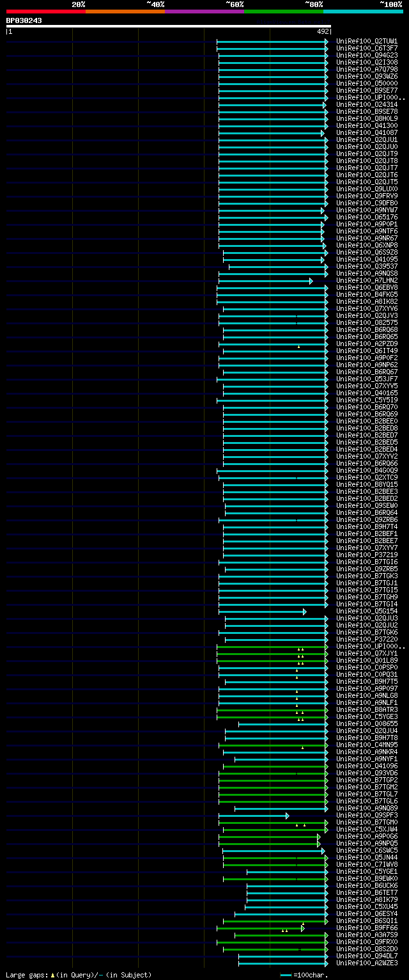Image resolution: width=409 pixels, height=980 pixels.
Task: Click hit label UniRef100_Q2QJT9
Action: pyautogui.click(x=367, y=154)
